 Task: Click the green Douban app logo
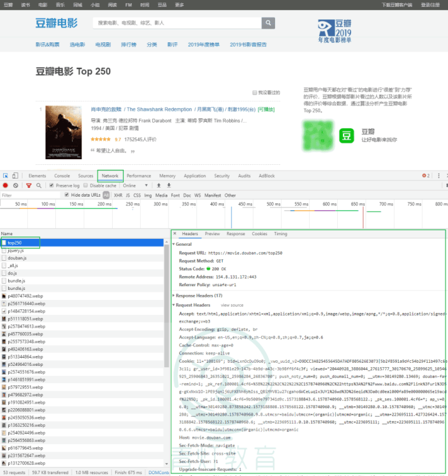(x=347, y=136)
